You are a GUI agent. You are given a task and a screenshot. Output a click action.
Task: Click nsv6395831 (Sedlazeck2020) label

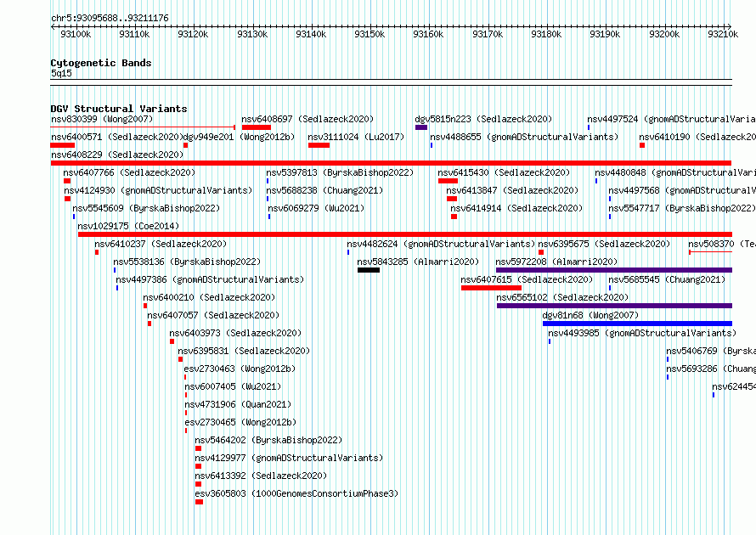click(244, 351)
